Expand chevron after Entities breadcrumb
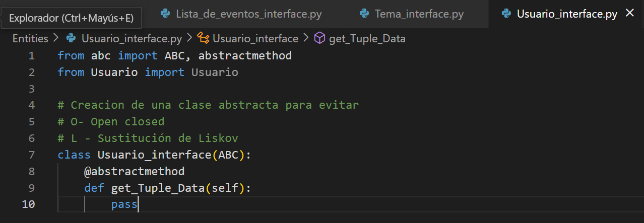Image resolution: width=644 pixels, height=223 pixels. click(56, 38)
